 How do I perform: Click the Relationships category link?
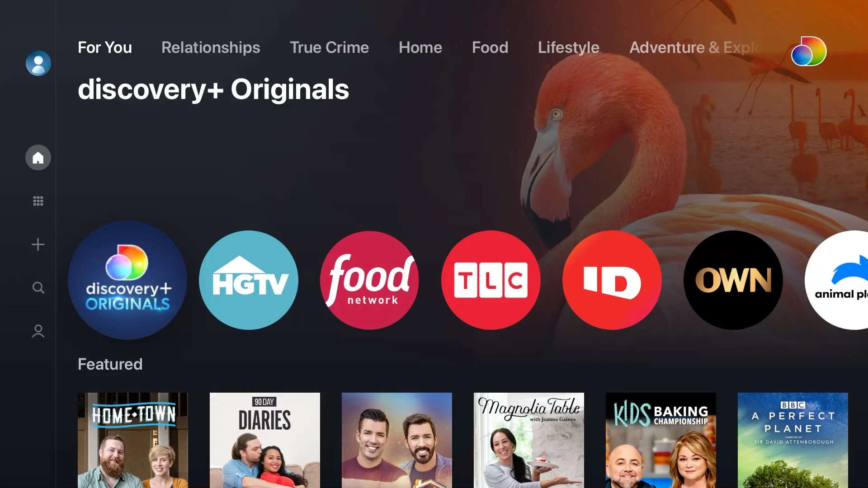[211, 47]
